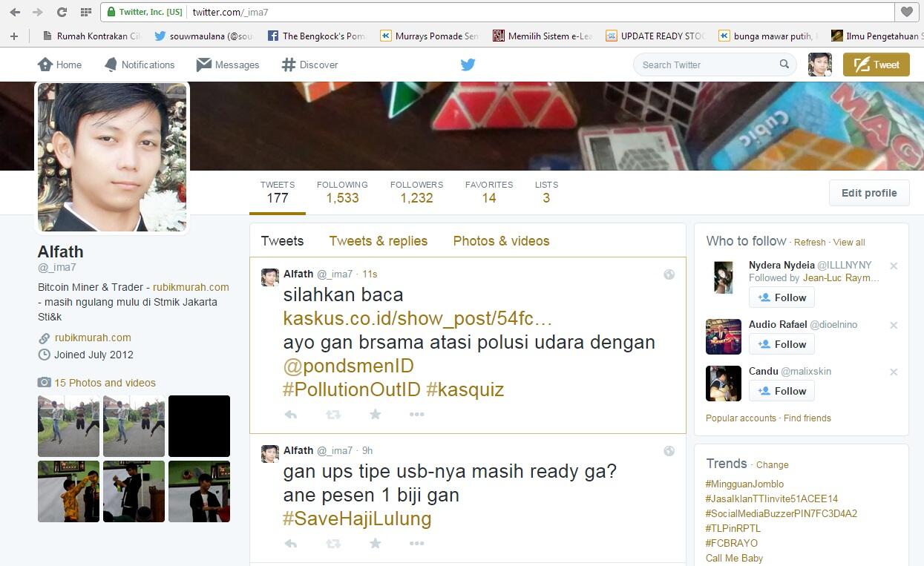Open the Discover icon

coord(286,65)
